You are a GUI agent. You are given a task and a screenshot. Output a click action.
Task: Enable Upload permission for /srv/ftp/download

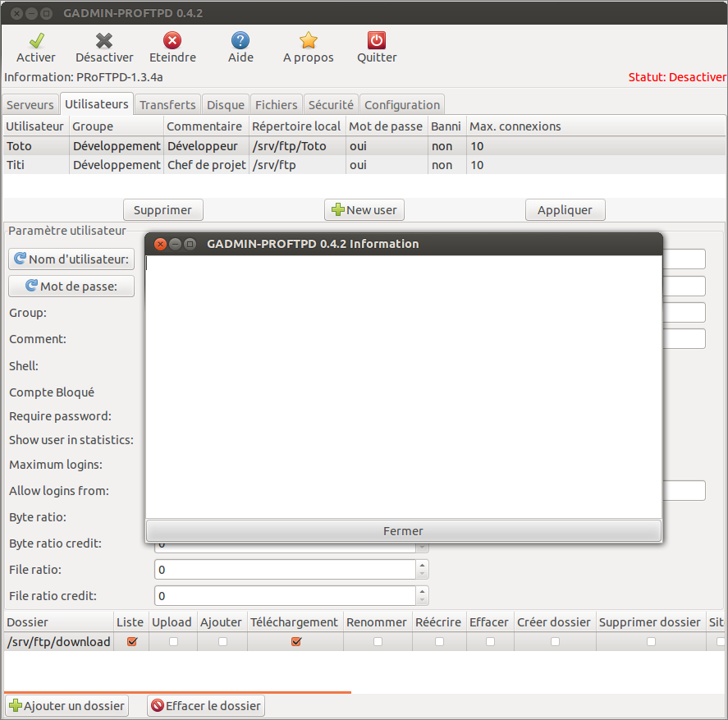173,642
